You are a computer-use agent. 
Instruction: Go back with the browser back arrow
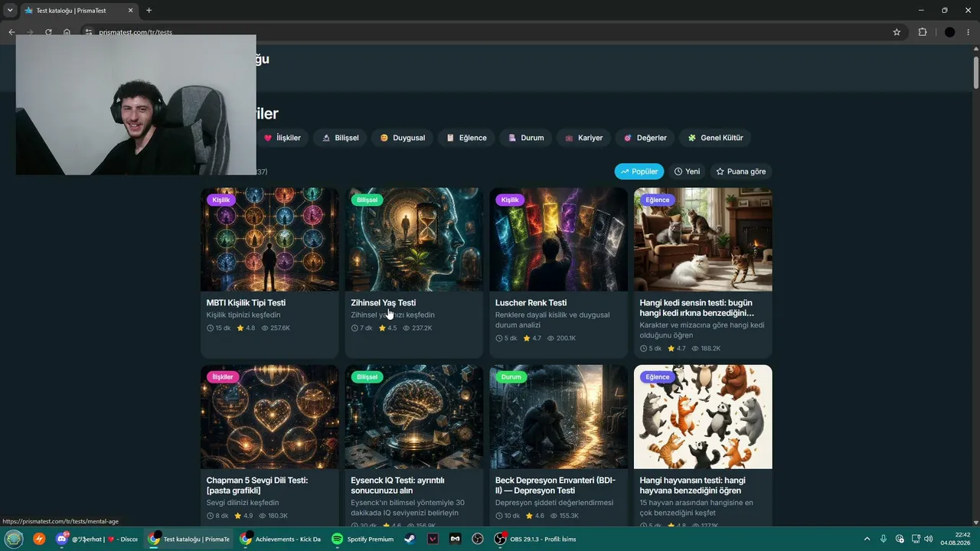(11, 32)
